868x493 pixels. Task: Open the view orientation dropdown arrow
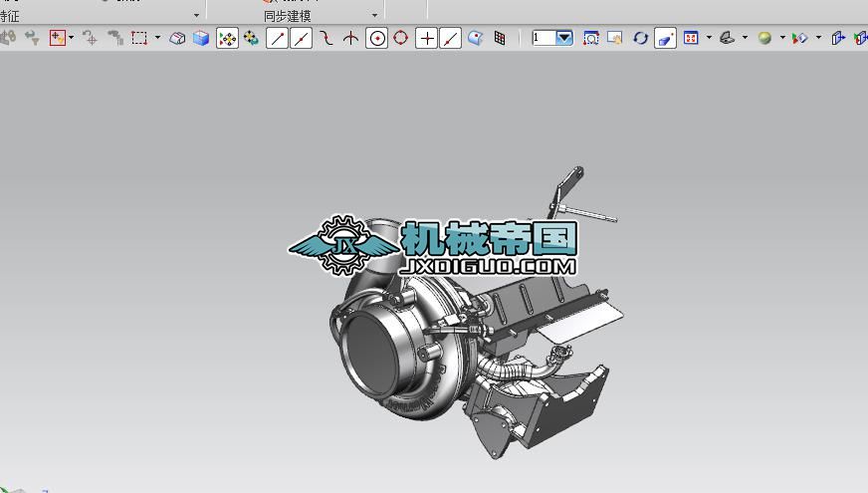pyautogui.click(x=709, y=38)
